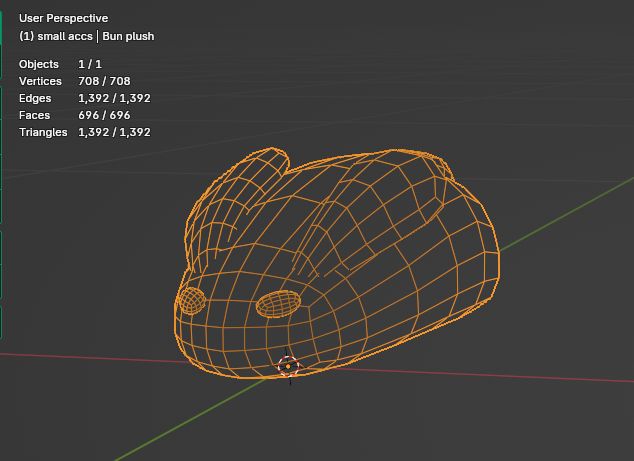Click the User Perspective view label
634x461 pixels.
63,18
